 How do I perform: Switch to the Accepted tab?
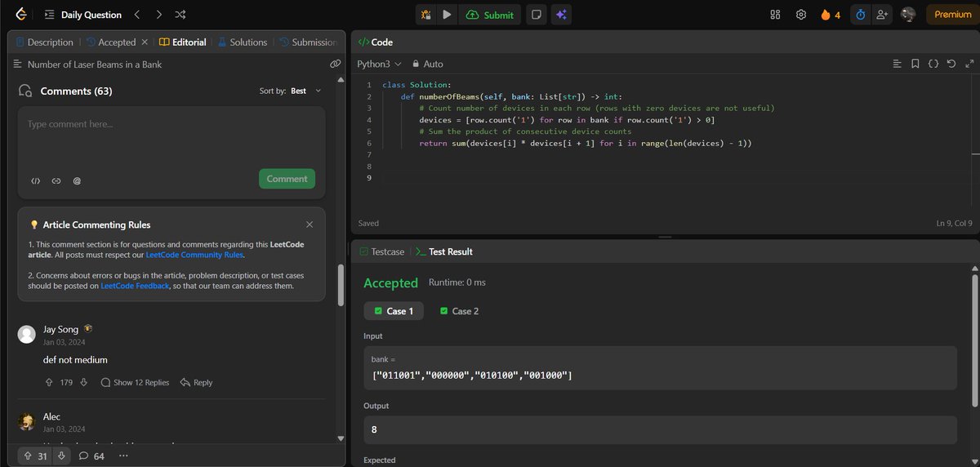pyautogui.click(x=109, y=42)
